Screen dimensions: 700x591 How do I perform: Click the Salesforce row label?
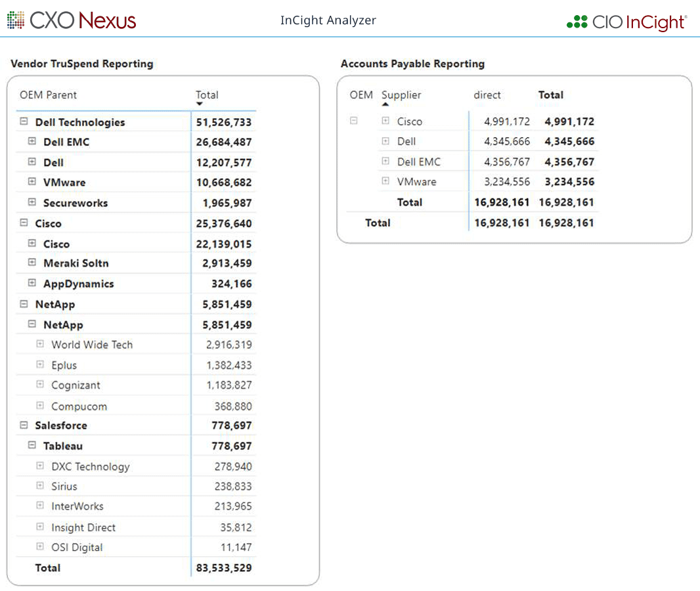point(61,426)
